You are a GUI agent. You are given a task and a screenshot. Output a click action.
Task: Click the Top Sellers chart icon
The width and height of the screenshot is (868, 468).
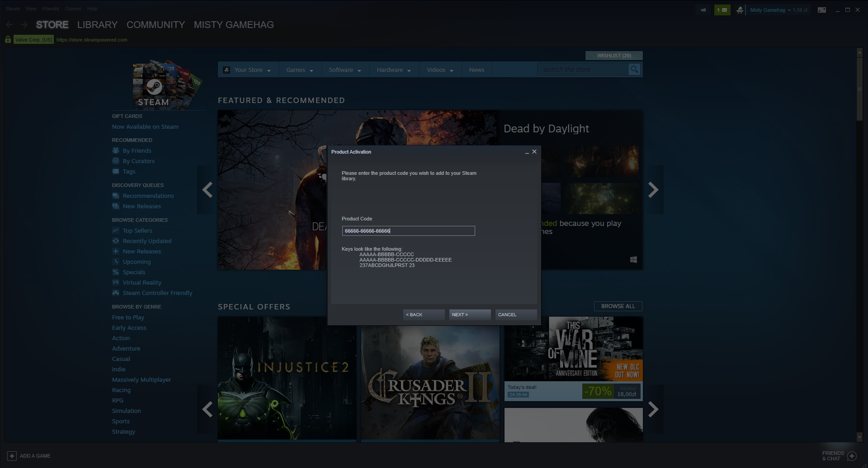pyautogui.click(x=116, y=230)
